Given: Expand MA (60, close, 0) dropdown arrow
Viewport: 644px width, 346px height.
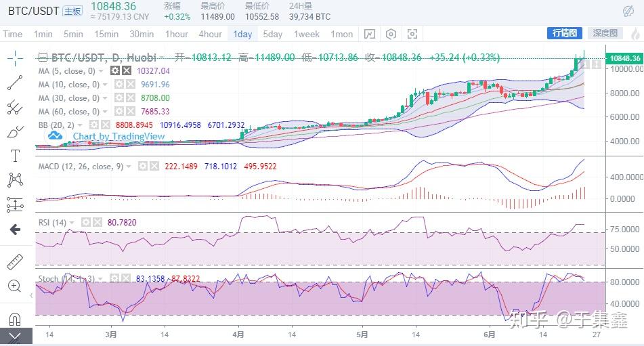Looking at the screenshot, I should tap(105, 112).
